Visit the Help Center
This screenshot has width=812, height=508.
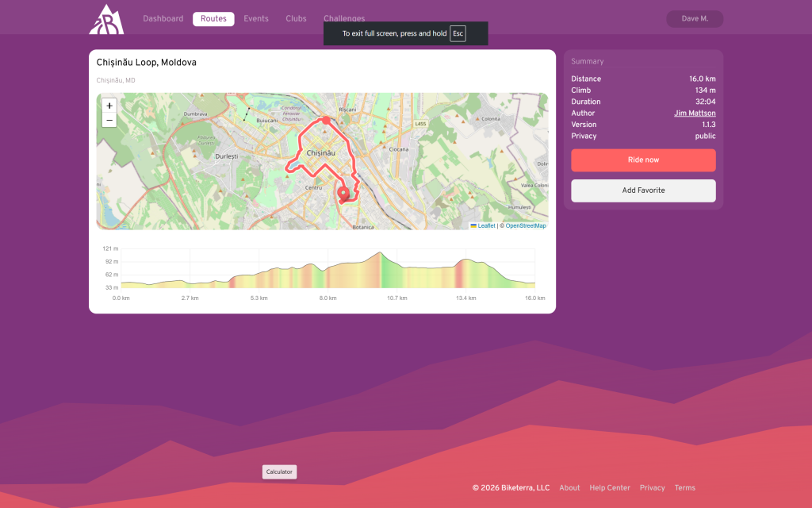click(x=610, y=488)
